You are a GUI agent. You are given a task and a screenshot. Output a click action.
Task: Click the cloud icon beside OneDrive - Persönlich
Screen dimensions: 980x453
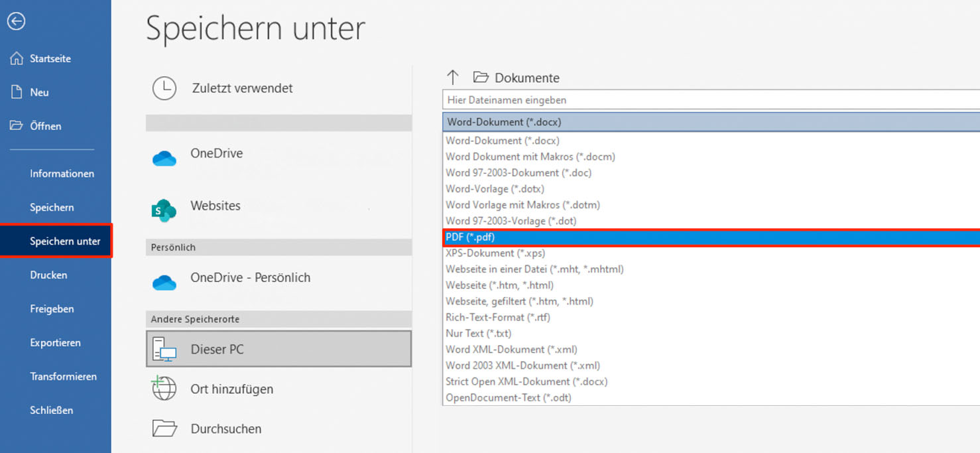(164, 283)
